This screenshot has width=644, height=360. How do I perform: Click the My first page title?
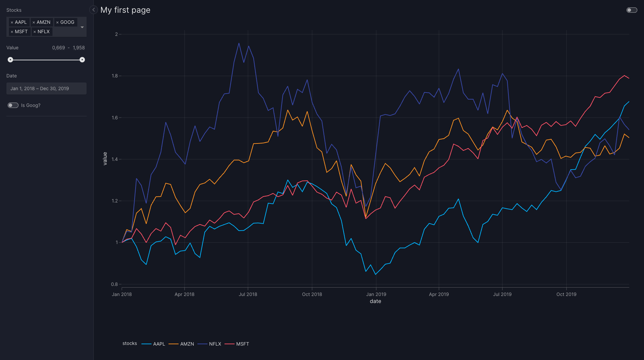[125, 10]
